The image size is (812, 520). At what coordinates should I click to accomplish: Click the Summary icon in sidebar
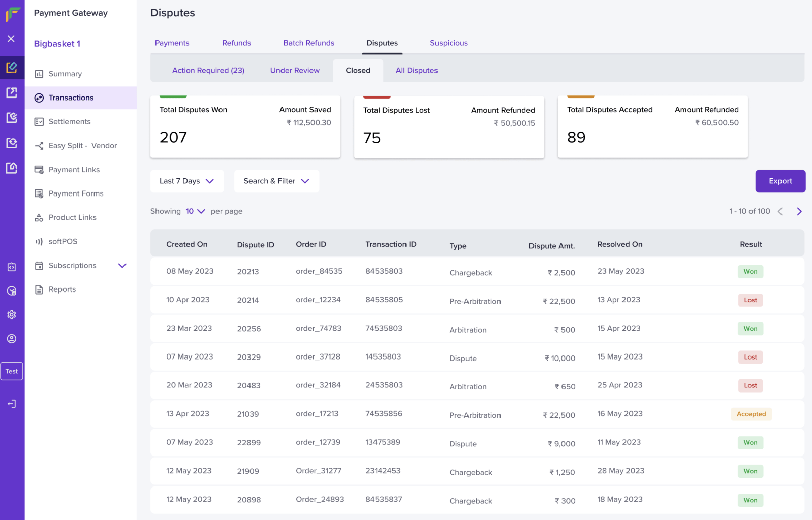pyautogui.click(x=39, y=74)
